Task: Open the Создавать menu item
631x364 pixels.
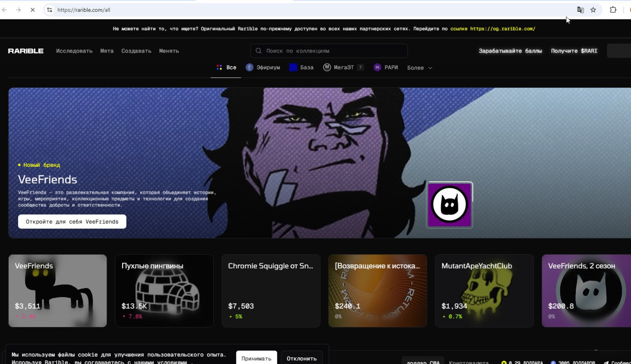Action: [136, 51]
